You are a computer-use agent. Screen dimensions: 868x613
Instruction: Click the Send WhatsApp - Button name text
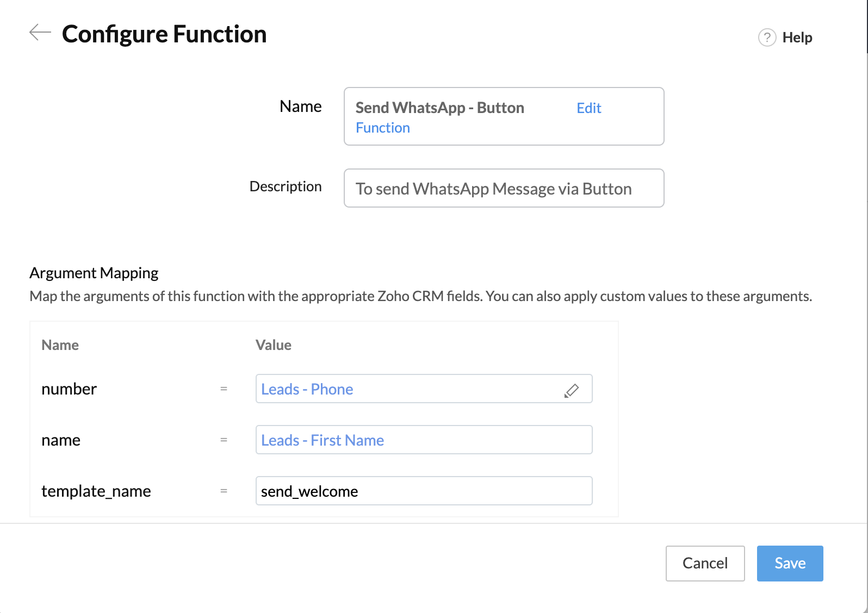point(439,108)
